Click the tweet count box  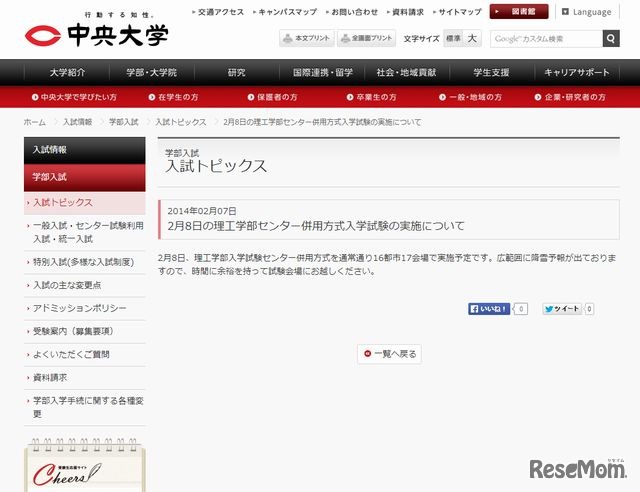coord(589,309)
